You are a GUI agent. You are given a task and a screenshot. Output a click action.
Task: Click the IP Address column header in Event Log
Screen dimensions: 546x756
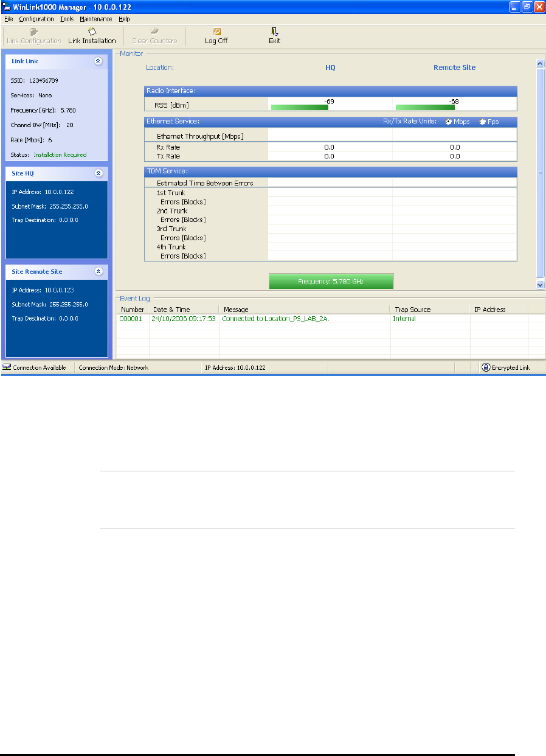[x=499, y=310]
